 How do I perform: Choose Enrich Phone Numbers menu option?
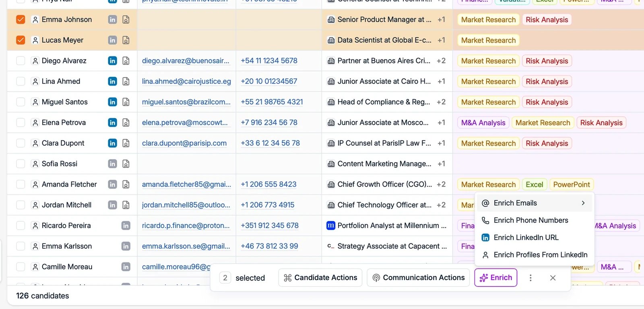point(535,220)
